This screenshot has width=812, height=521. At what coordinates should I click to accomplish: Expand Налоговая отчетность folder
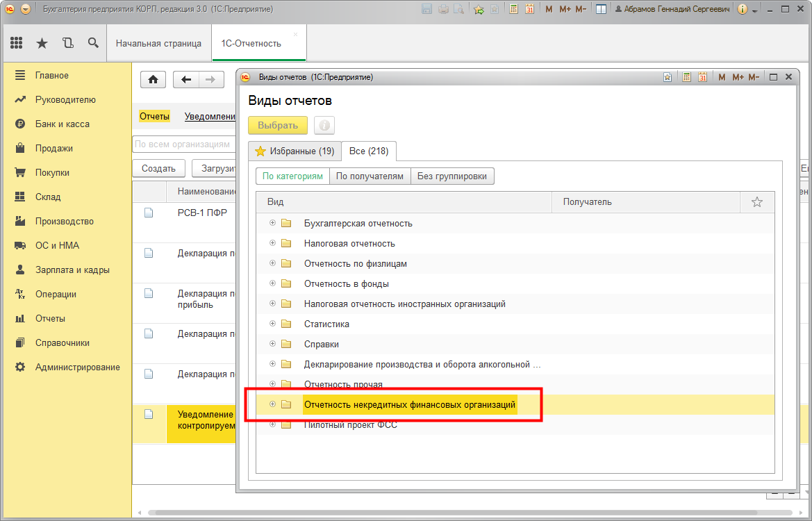[272, 243]
